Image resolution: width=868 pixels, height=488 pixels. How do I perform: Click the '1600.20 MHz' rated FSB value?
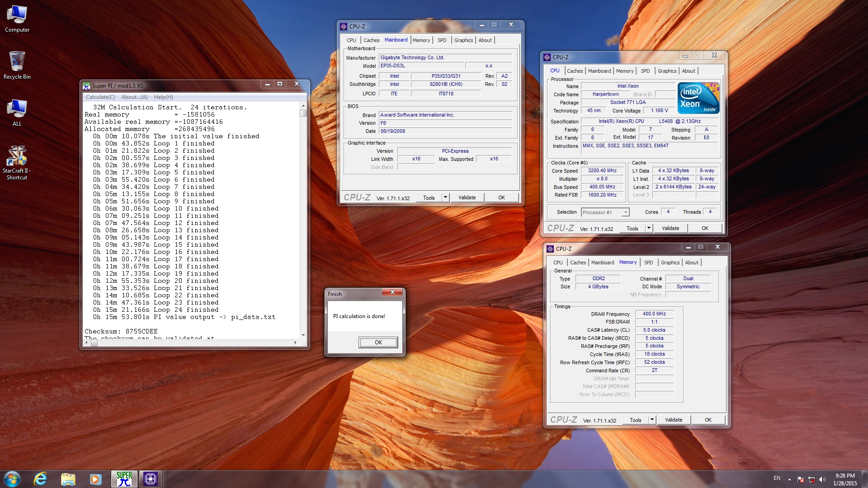(x=602, y=195)
